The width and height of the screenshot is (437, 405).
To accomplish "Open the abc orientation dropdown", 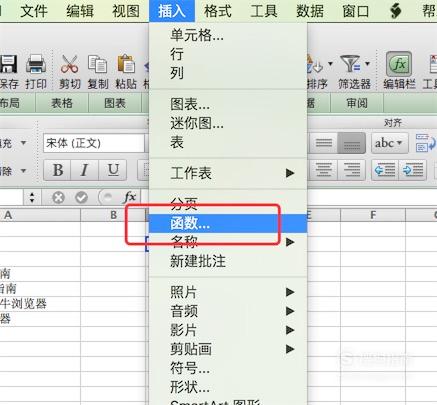I will tap(390, 143).
